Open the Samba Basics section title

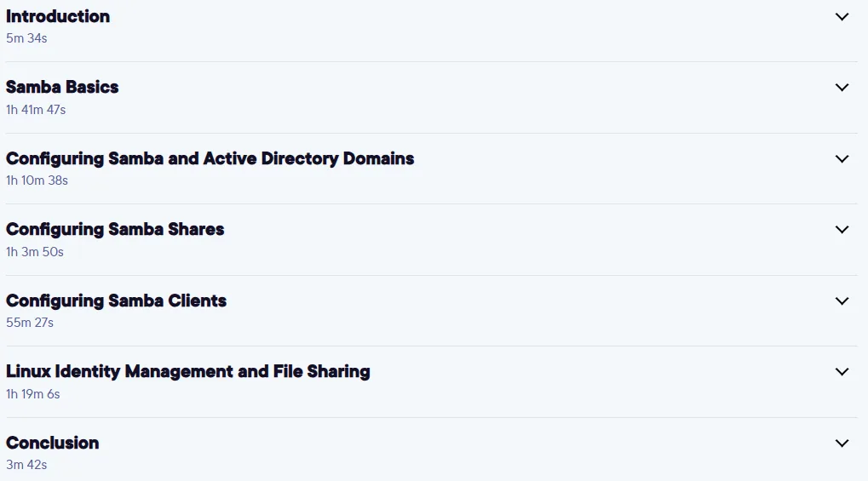(62, 88)
